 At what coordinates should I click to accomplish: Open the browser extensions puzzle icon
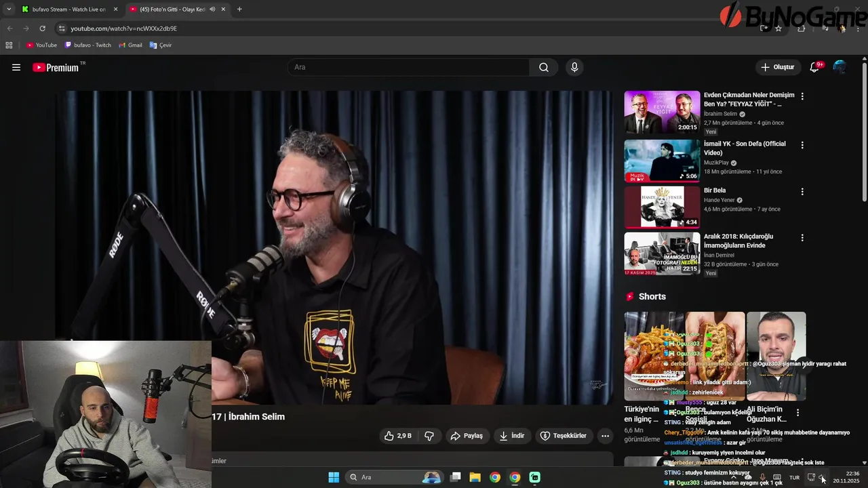(801, 28)
